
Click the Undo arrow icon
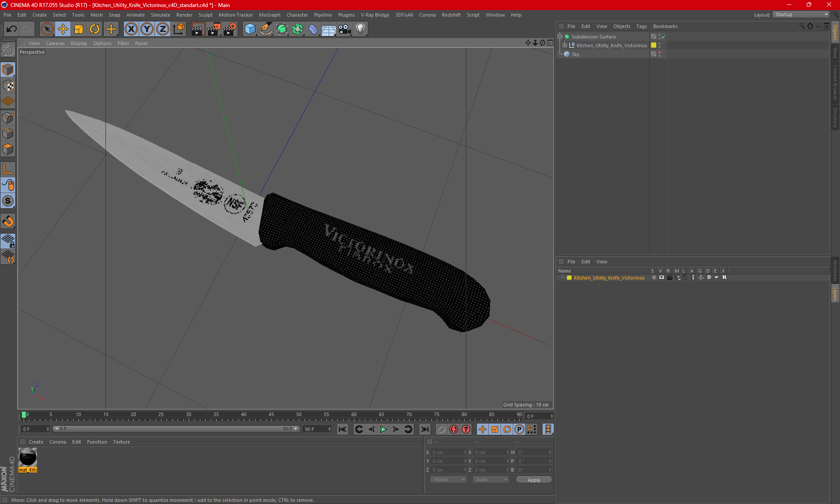(x=12, y=29)
